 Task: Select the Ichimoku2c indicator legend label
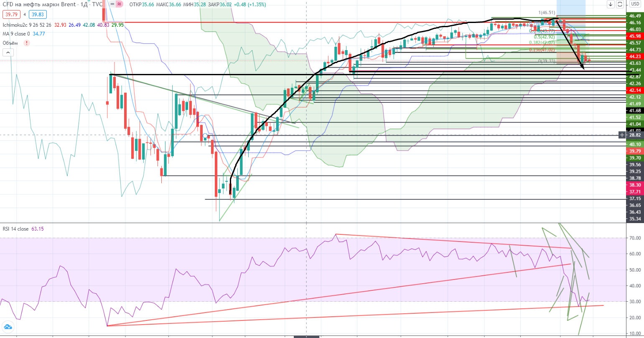(x=15, y=25)
